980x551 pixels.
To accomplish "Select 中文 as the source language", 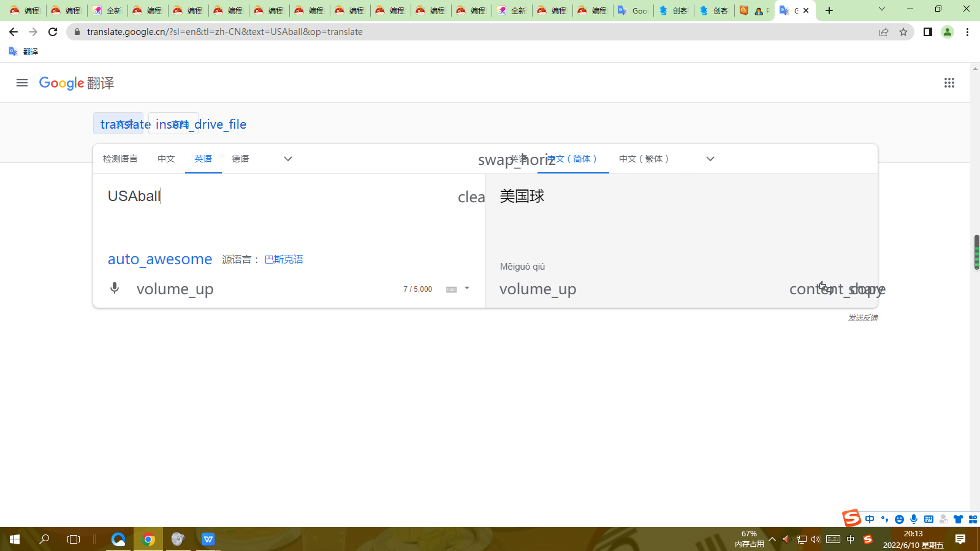I will [x=166, y=159].
